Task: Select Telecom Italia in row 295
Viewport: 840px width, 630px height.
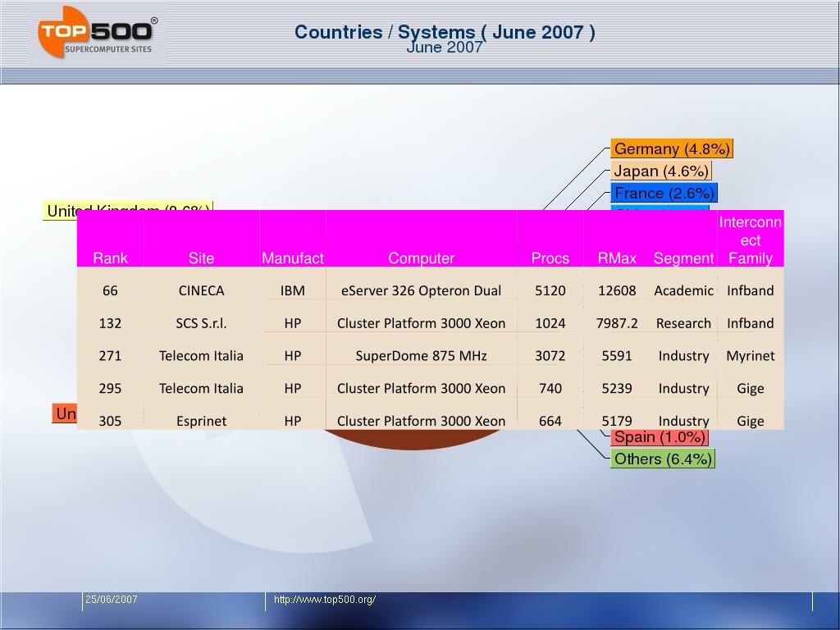Action: click(x=202, y=388)
